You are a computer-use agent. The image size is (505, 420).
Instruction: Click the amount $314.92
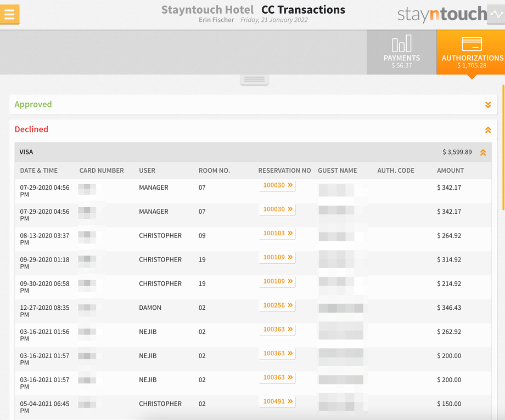(449, 260)
